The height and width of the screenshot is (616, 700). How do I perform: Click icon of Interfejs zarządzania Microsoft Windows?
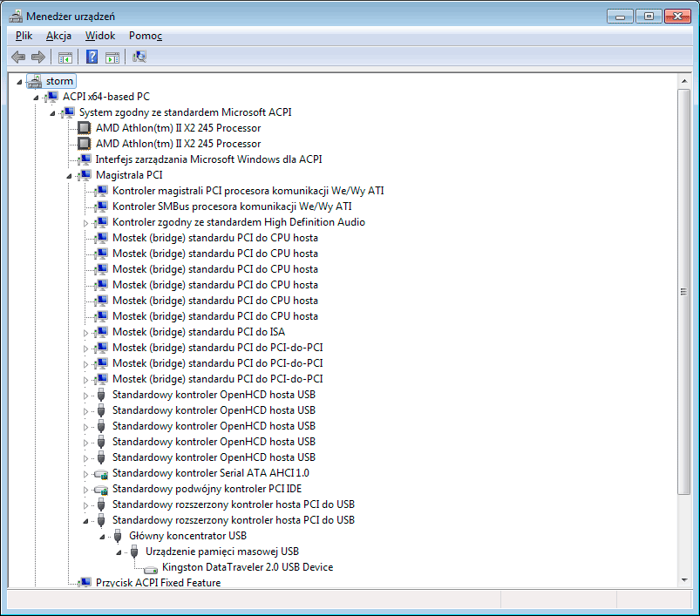pyautogui.click(x=85, y=159)
